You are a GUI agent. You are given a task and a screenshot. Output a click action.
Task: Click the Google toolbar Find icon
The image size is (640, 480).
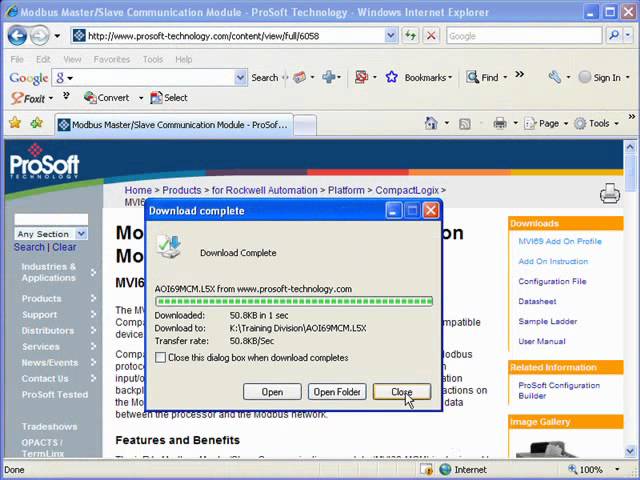pyautogui.click(x=472, y=77)
